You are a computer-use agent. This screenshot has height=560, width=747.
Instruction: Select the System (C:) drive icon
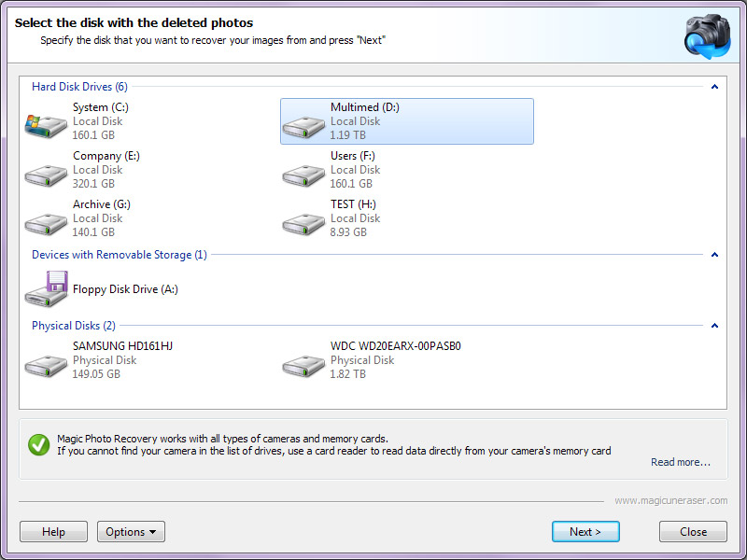point(45,125)
